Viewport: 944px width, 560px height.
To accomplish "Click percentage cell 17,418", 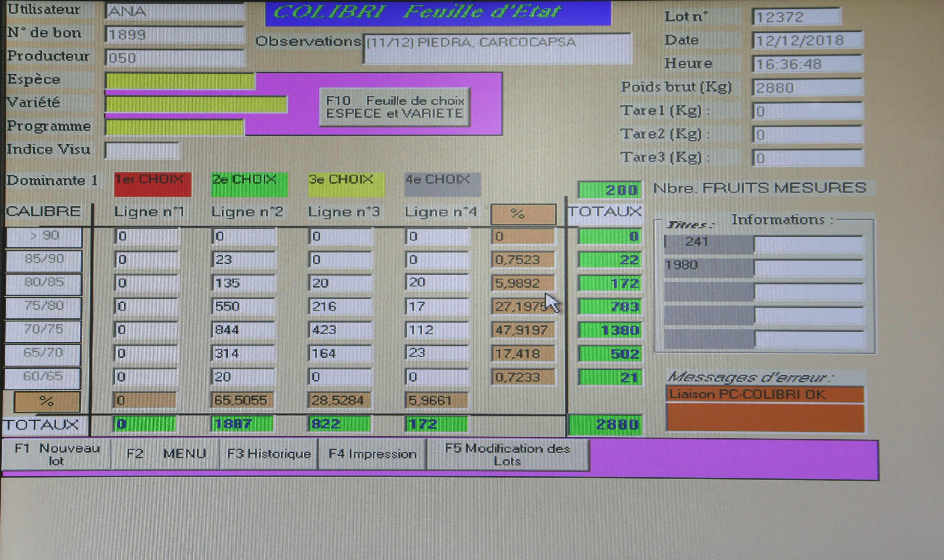I will pos(523,354).
